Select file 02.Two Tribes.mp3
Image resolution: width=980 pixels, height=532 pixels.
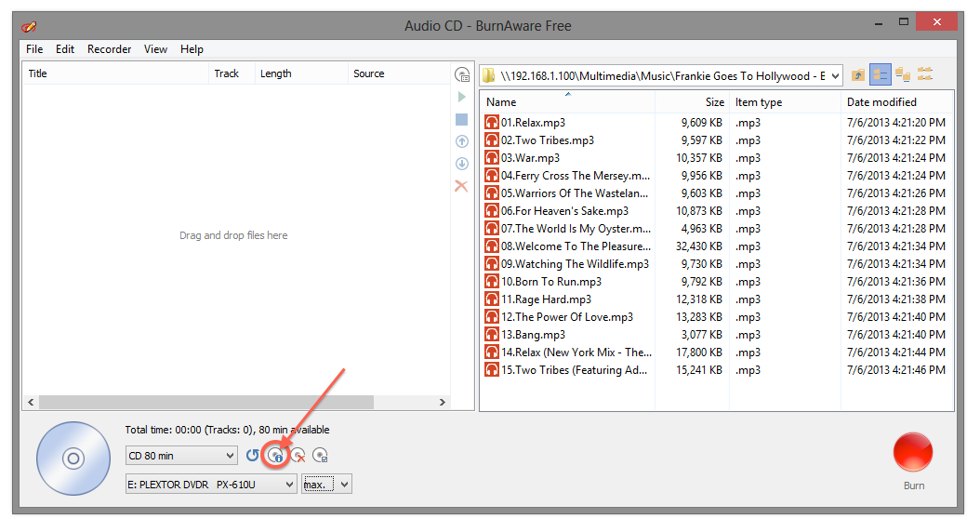pos(548,140)
